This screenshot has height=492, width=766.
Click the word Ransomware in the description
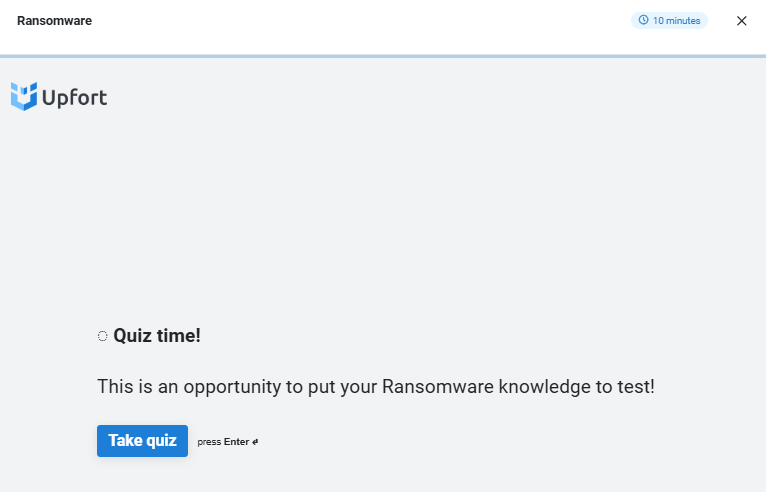point(438,386)
